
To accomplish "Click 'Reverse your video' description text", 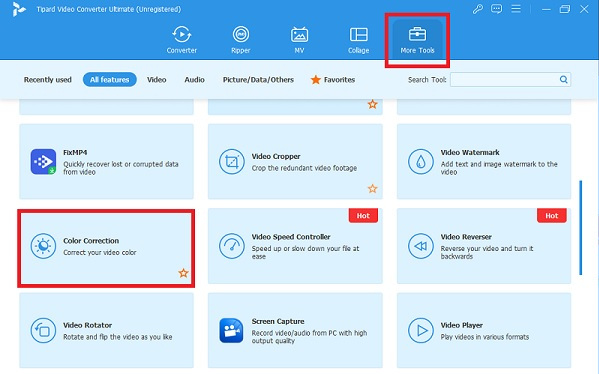I will point(487,253).
